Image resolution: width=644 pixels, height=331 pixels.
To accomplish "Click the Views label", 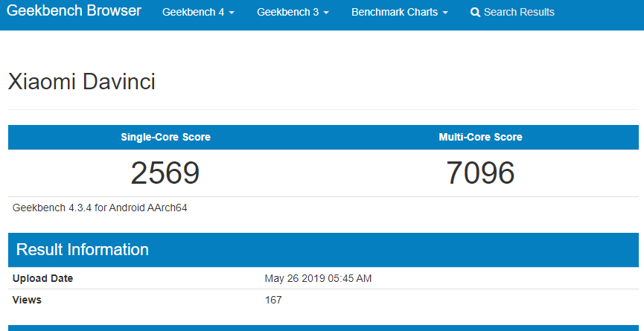I will click(27, 300).
